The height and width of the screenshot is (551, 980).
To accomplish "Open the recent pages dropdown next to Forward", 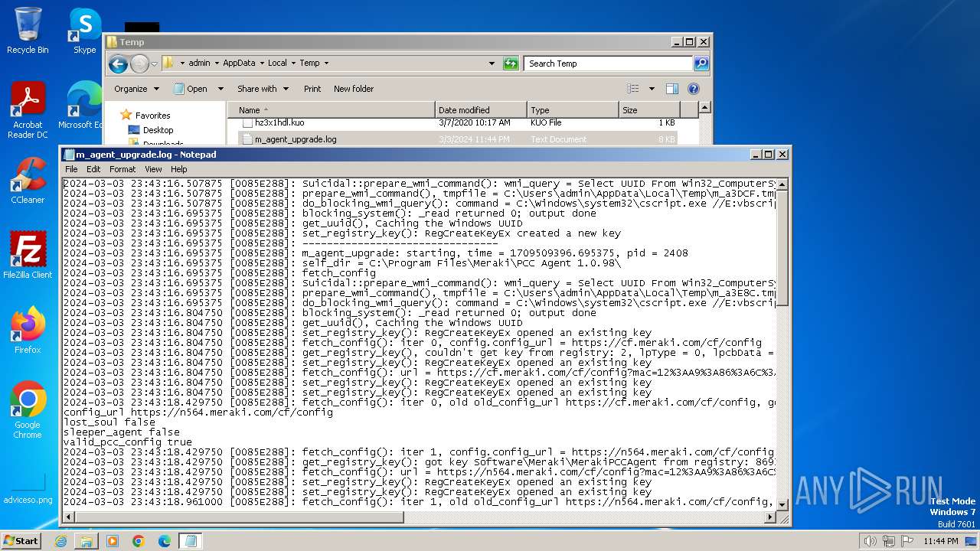I will (155, 64).
